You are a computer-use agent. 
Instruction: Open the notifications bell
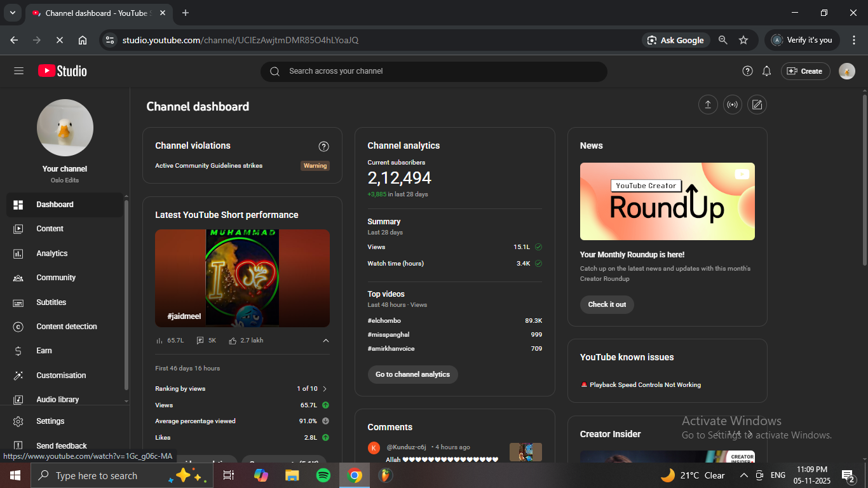tap(766, 71)
